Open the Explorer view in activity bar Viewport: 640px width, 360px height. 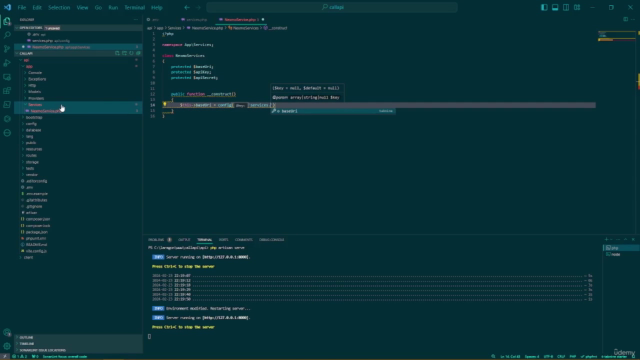click(x=7, y=21)
